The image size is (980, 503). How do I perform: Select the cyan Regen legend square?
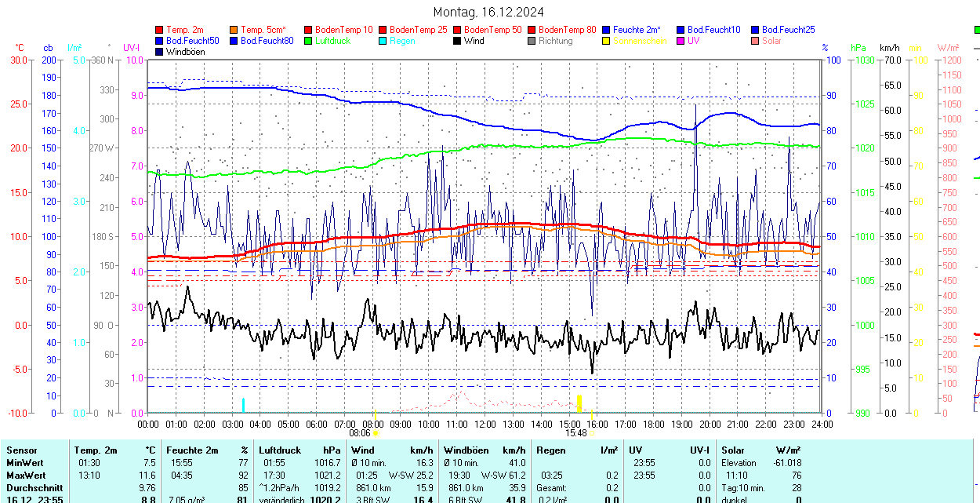(383, 41)
